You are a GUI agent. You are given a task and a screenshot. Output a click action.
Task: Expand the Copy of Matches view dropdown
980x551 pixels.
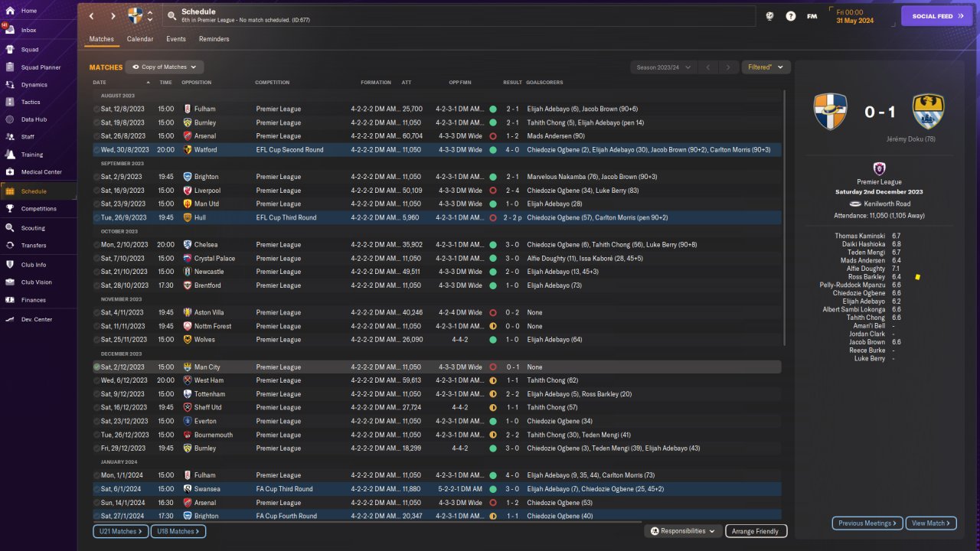coord(165,67)
